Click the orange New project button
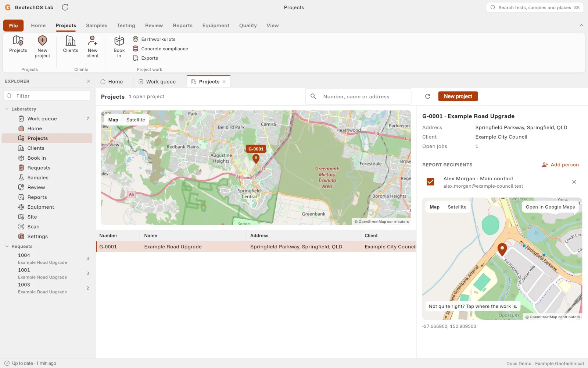This screenshot has height=368, width=588. click(x=458, y=96)
